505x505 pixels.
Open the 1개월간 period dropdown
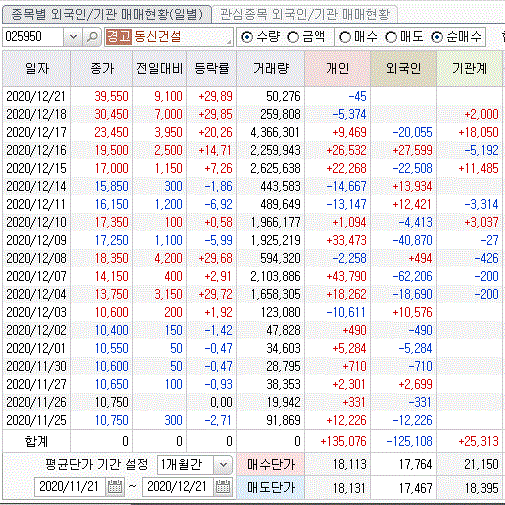pos(223,464)
